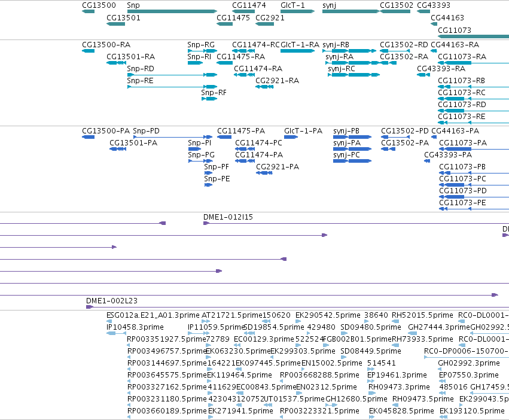Select BAC clone DME1-012I15
The height and width of the screenshot is (420, 509).
tap(356, 223)
